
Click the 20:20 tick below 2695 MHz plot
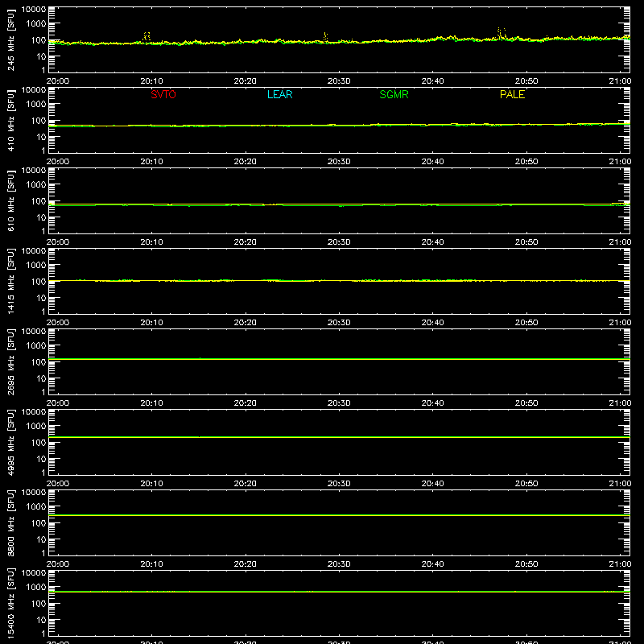coord(246,403)
